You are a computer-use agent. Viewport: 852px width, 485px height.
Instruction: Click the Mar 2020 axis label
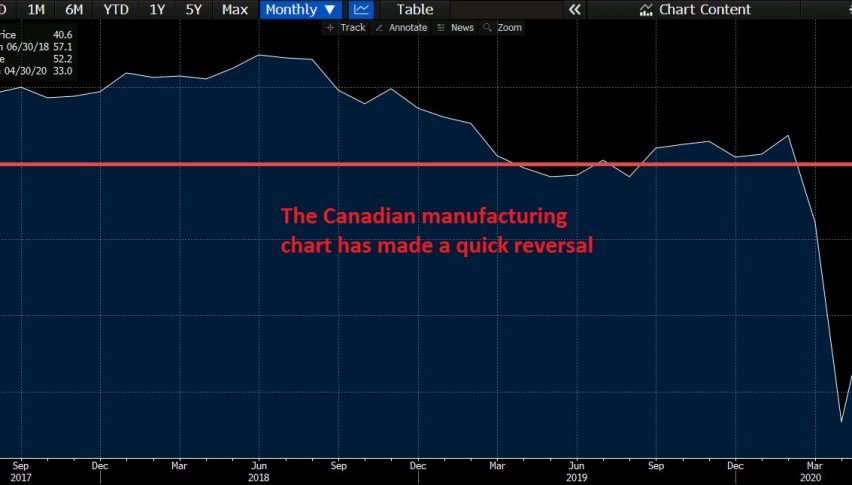(x=814, y=471)
